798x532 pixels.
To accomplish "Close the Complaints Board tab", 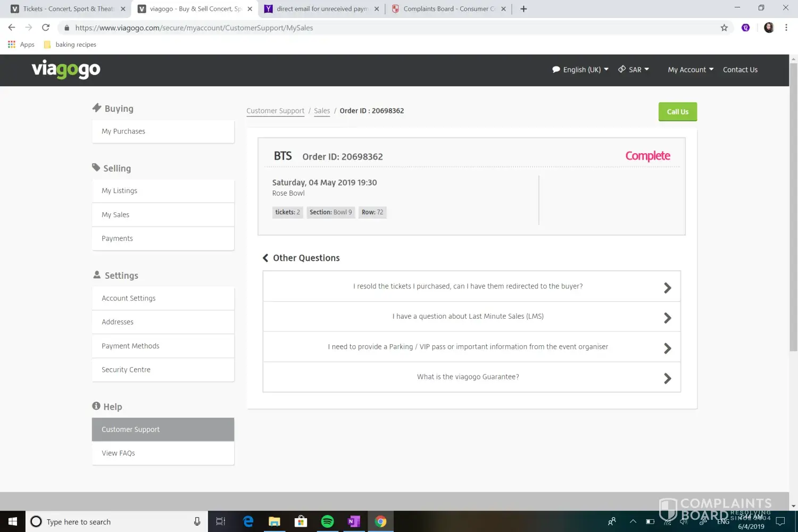I will click(x=503, y=9).
